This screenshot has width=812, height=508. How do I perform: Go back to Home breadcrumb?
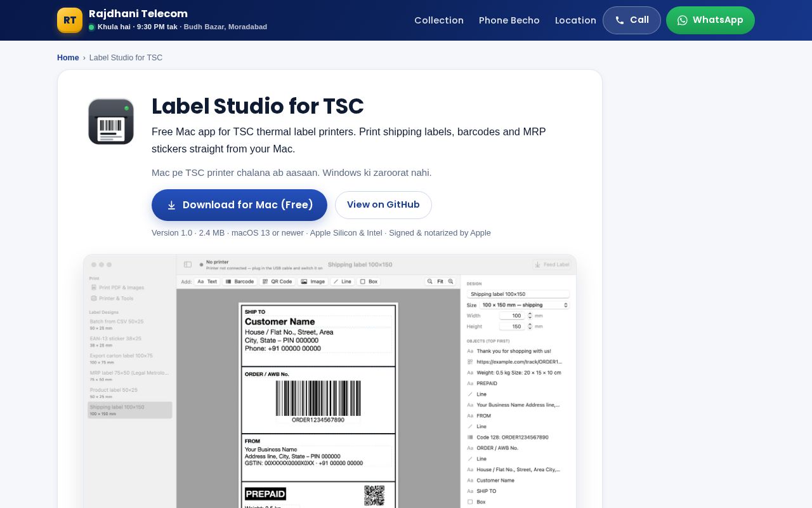pos(68,58)
